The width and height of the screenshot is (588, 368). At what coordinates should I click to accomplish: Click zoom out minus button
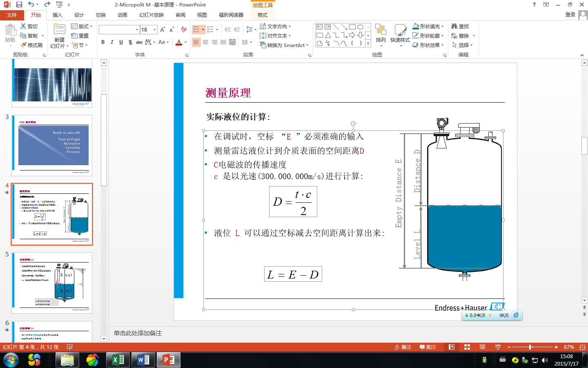click(509, 347)
